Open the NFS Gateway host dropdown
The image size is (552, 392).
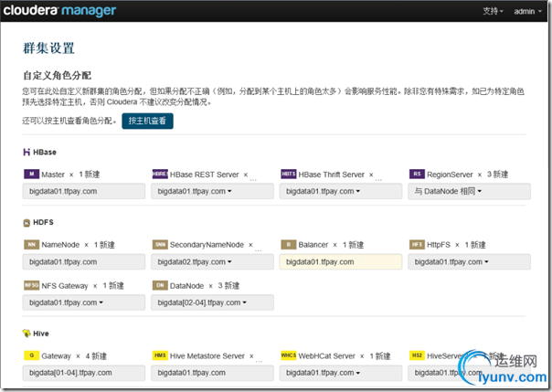pyautogui.click(x=84, y=302)
